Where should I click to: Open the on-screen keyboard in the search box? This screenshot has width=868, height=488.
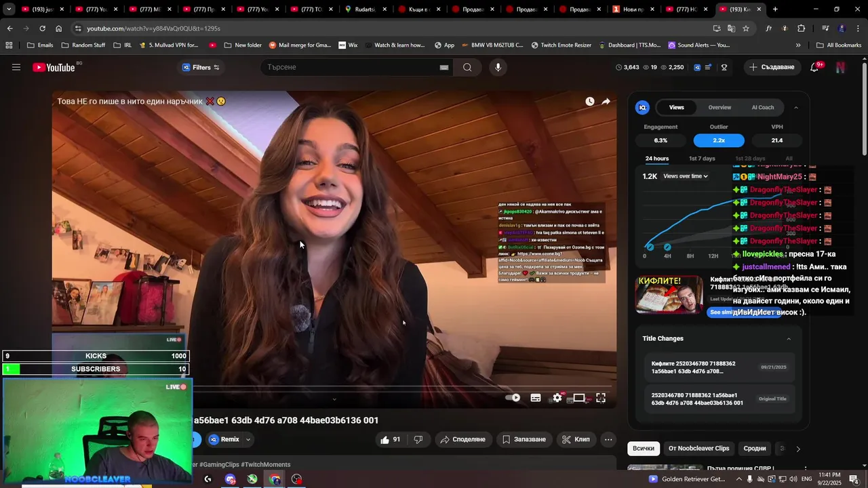coord(444,67)
